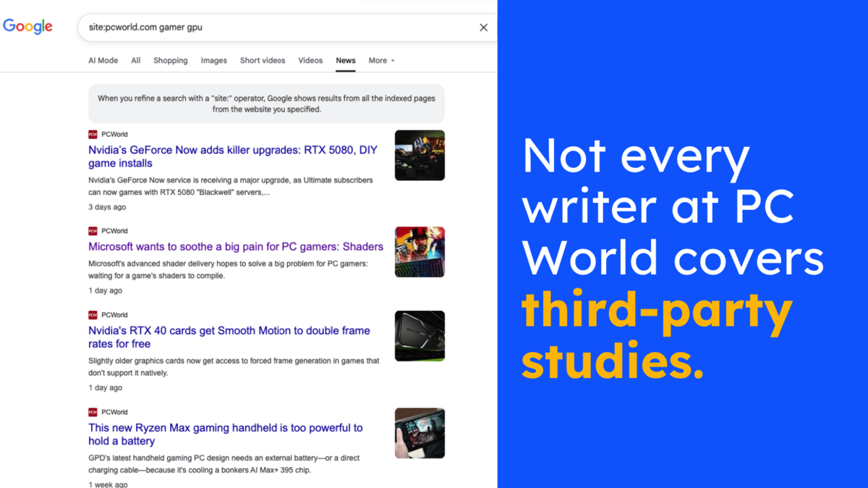868x488 pixels.
Task: Switch to the Videos tab
Action: click(x=310, y=60)
